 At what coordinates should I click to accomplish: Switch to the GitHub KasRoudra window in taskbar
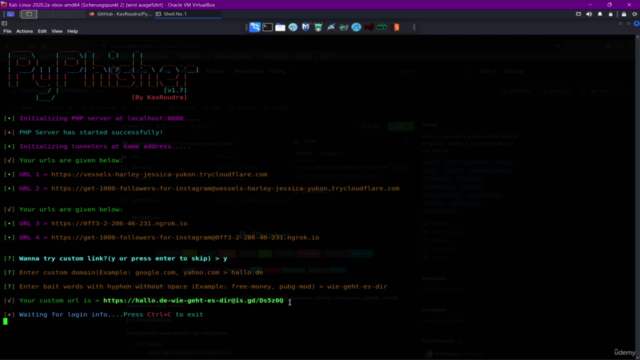tap(120, 14)
